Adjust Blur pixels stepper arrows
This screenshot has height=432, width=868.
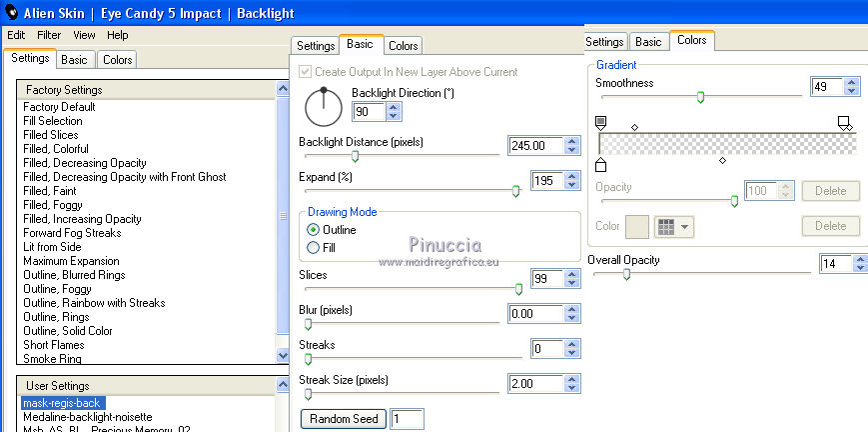(x=572, y=314)
